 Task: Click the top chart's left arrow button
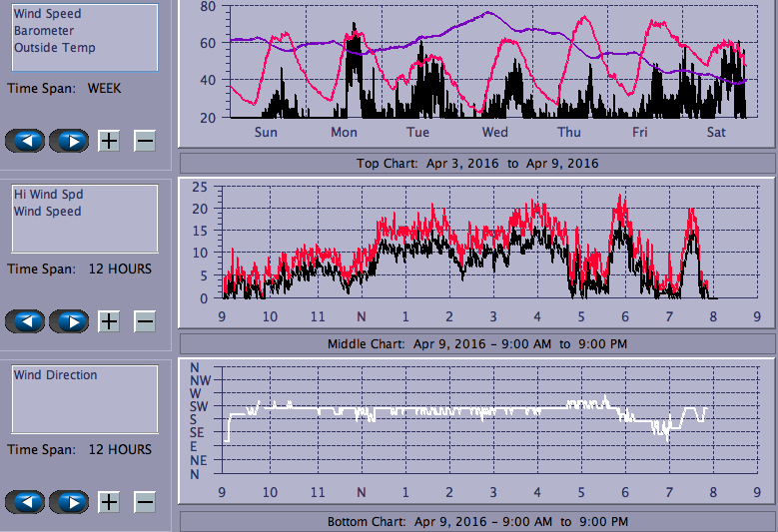[25, 141]
